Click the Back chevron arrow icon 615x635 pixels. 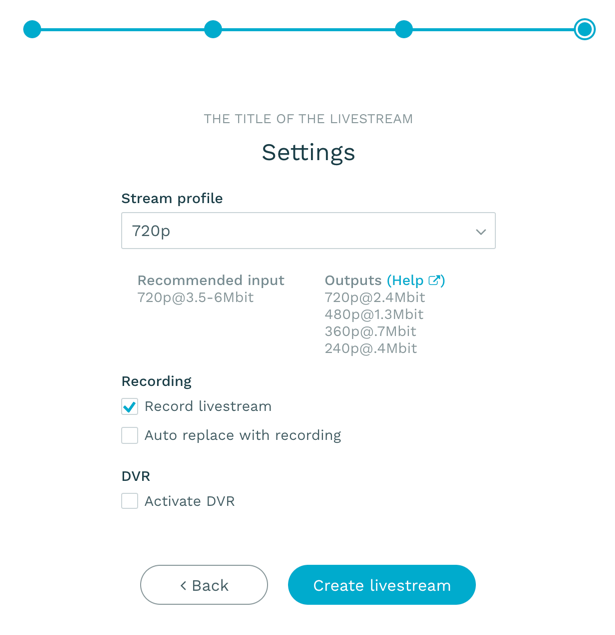point(183,585)
